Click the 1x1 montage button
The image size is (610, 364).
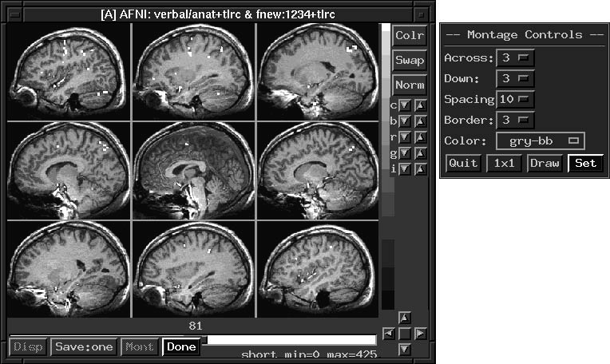(x=504, y=163)
